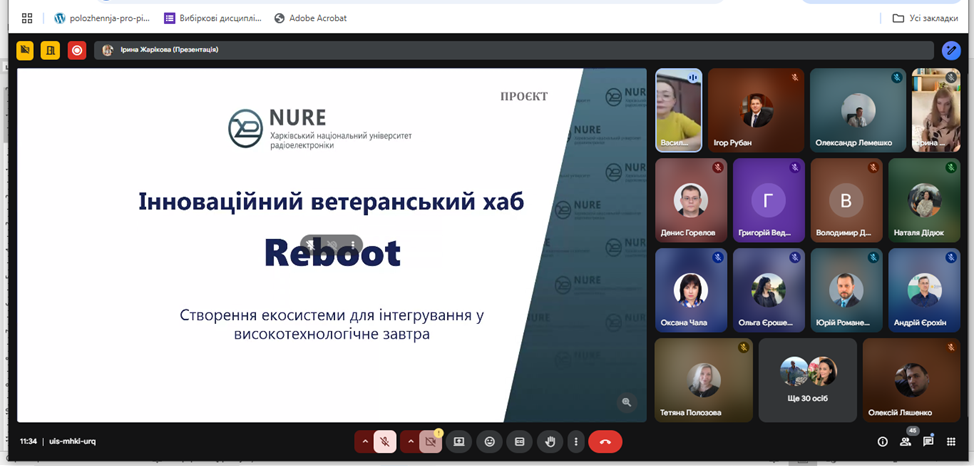Unmute the microphone in the call bar
Screen dimensions: 974x466
pyautogui.click(x=385, y=442)
